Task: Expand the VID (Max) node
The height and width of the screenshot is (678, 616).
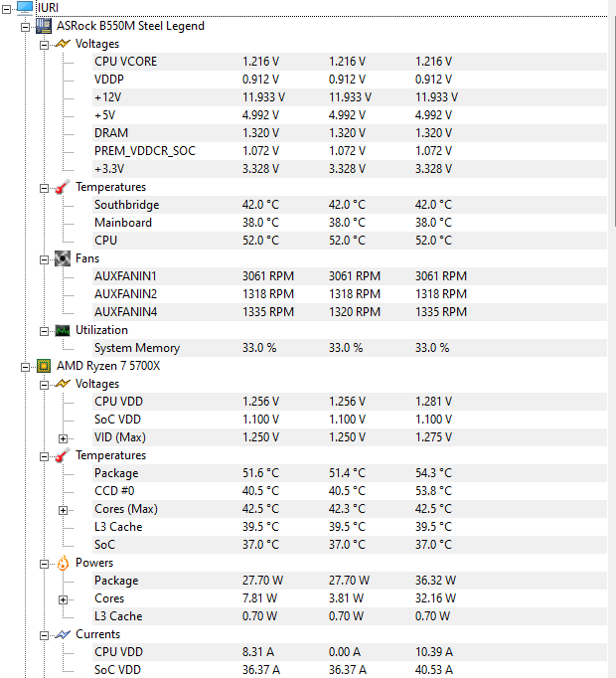Action: 64,438
